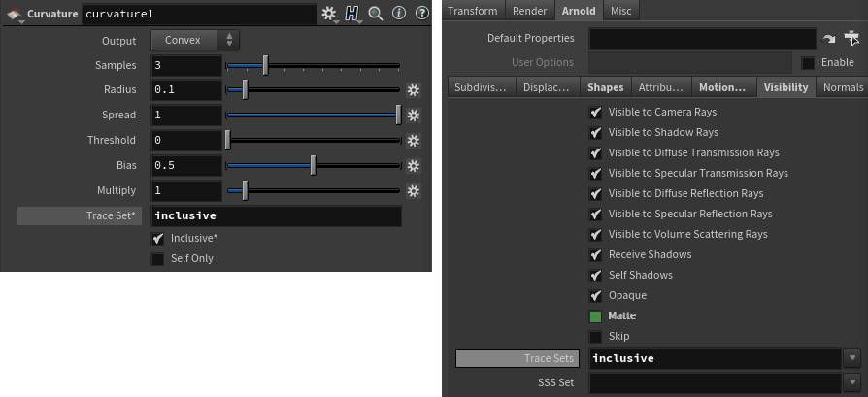The height and width of the screenshot is (397, 868).
Task: Click the curvature1 node name field
Action: click(x=200, y=14)
